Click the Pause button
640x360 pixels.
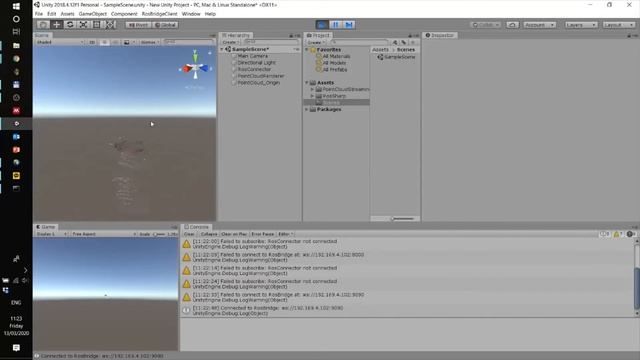(x=336, y=25)
